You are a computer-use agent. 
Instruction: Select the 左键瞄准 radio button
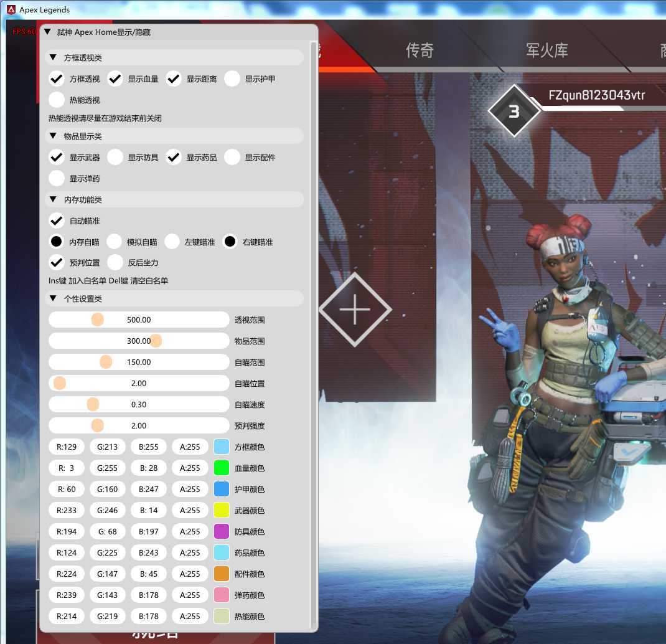coord(172,242)
